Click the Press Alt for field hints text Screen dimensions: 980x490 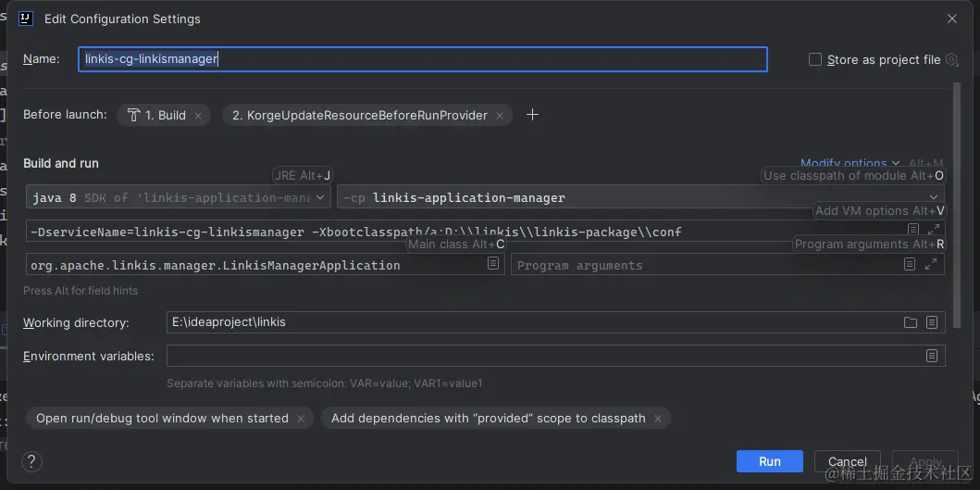(x=81, y=290)
